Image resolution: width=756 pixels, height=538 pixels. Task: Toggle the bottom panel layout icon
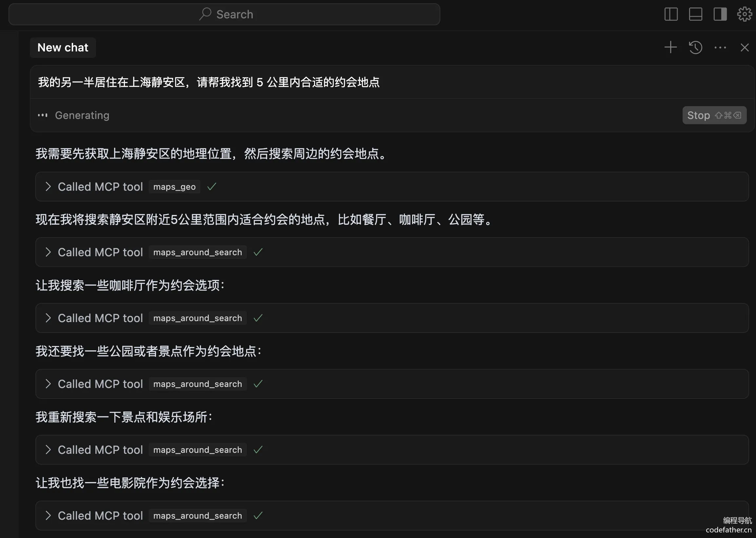pyautogui.click(x=695, y=14)
